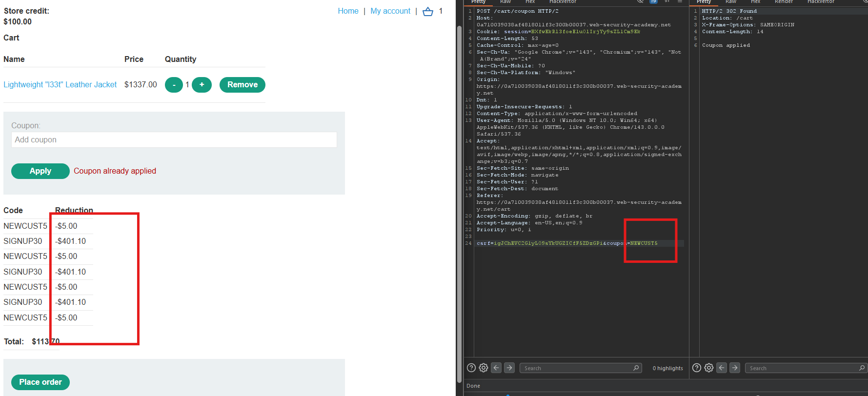Switch response view to Render tab
868x396 pixels.
coord(784,2)
